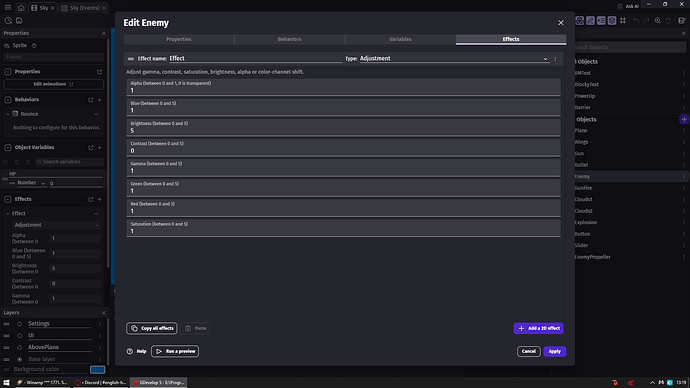Toggle UI layer selection radio
Screen dimensions: 690x388
pyautogui.click(x=19, y=336)
